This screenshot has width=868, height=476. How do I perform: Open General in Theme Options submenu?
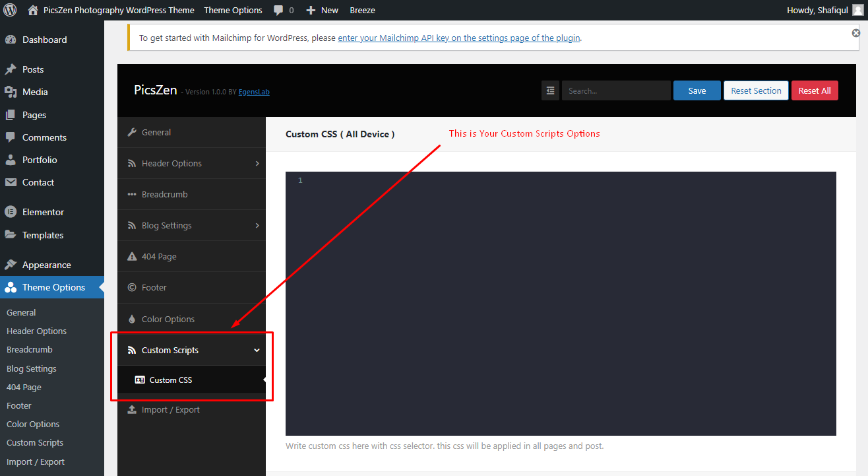click(21, 312)
